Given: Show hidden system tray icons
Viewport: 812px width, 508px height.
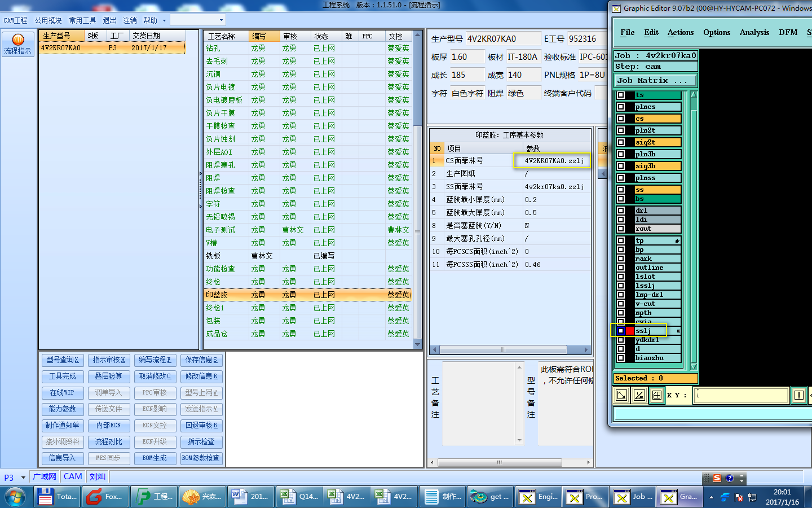Looking at the screenshot, I should (x=711, y=497).
